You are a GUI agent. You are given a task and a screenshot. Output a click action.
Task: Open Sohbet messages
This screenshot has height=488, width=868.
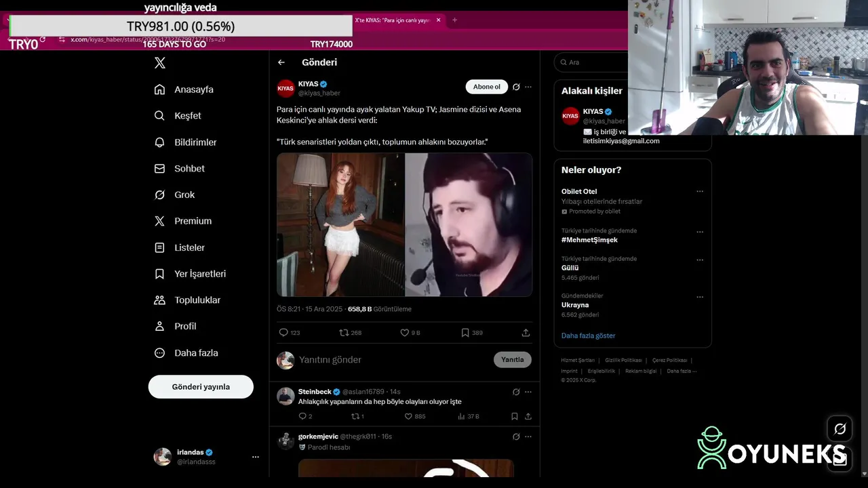click(x=179, y=169)
